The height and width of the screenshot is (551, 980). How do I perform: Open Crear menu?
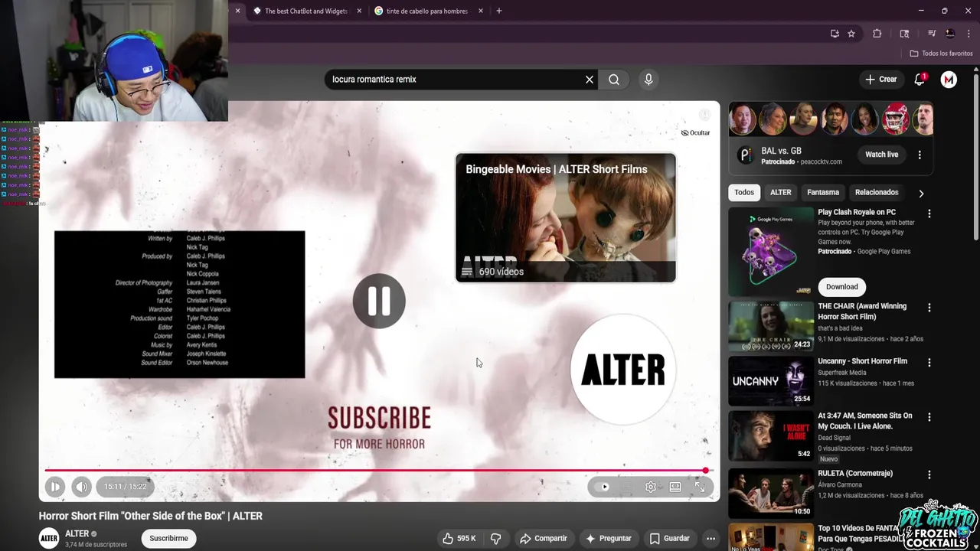click(x=880, y=79)
